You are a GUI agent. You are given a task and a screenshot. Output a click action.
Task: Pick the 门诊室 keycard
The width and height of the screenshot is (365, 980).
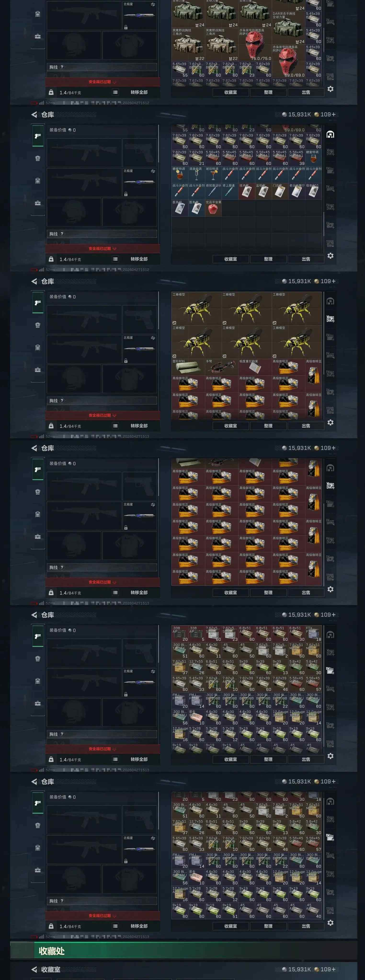pyautogui.click(x=280, y=191)
